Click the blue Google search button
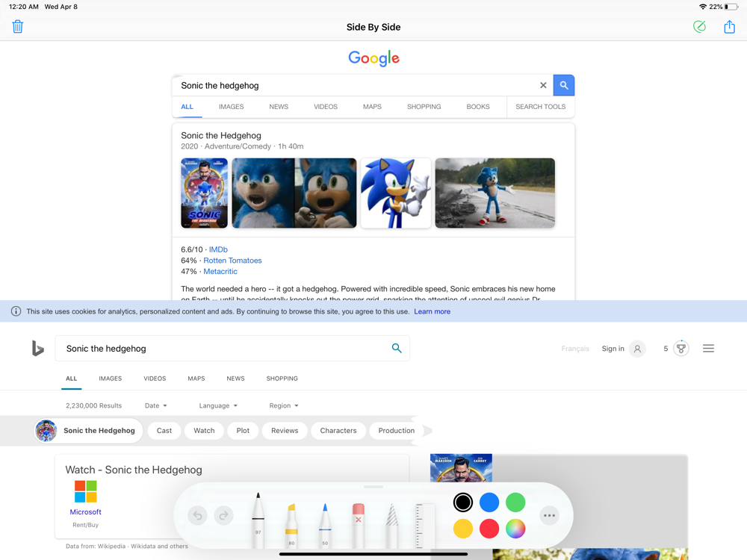The width and height of the screenshot is (747, 560). point(563,85)
